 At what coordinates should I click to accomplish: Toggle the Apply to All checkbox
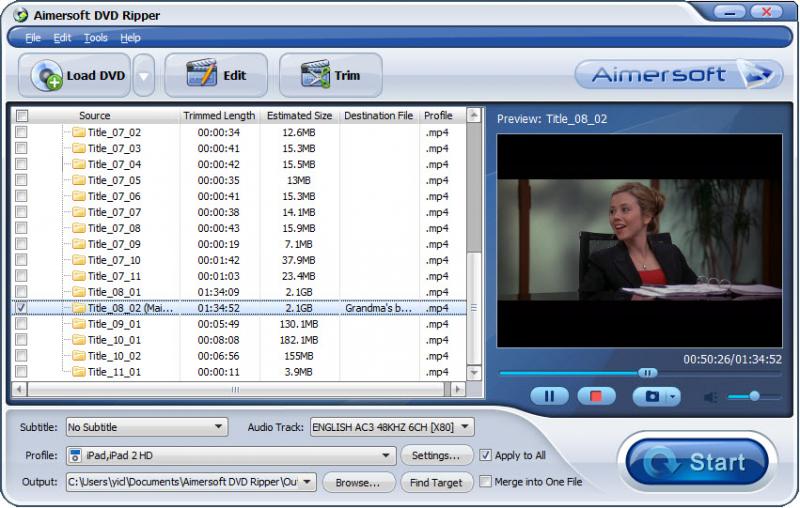(486, 455)
